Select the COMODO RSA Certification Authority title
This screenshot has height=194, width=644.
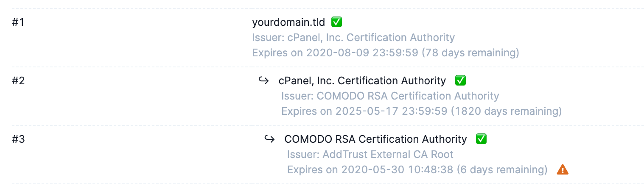(375, 139)
